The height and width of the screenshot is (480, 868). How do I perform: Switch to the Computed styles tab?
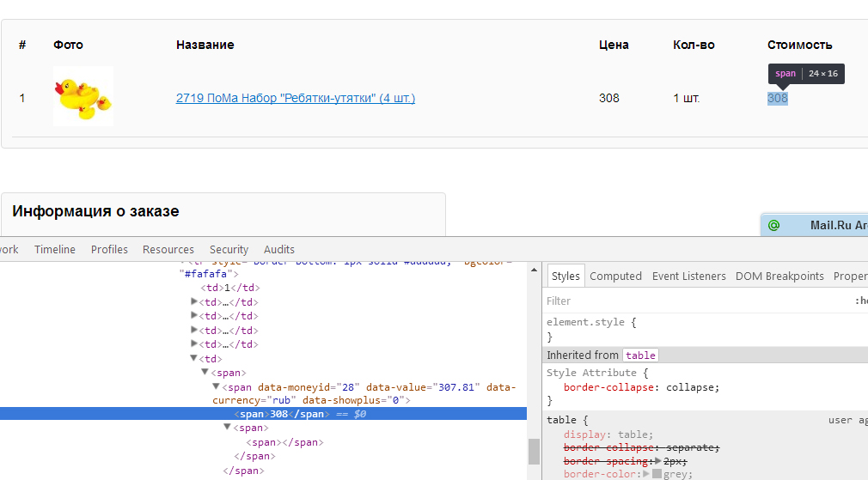(615, 276)
